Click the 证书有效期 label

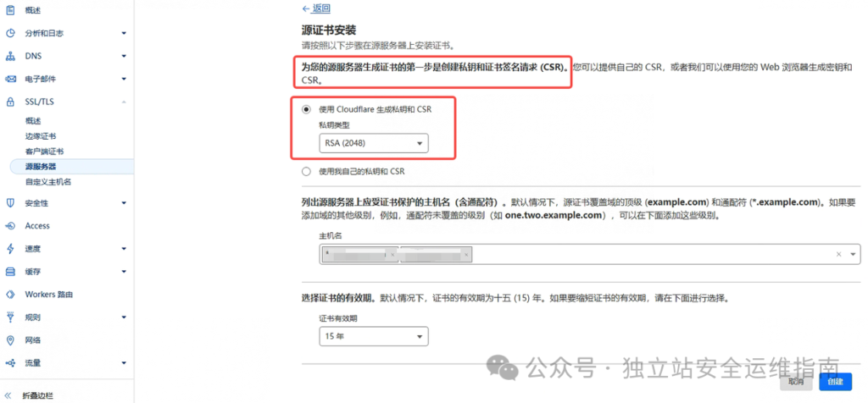tap(337, 318)
